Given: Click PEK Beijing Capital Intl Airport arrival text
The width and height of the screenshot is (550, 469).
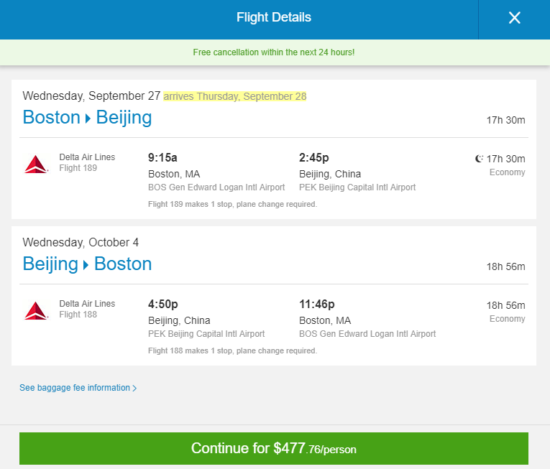Looking at the screenshot, I should point(357,187).
